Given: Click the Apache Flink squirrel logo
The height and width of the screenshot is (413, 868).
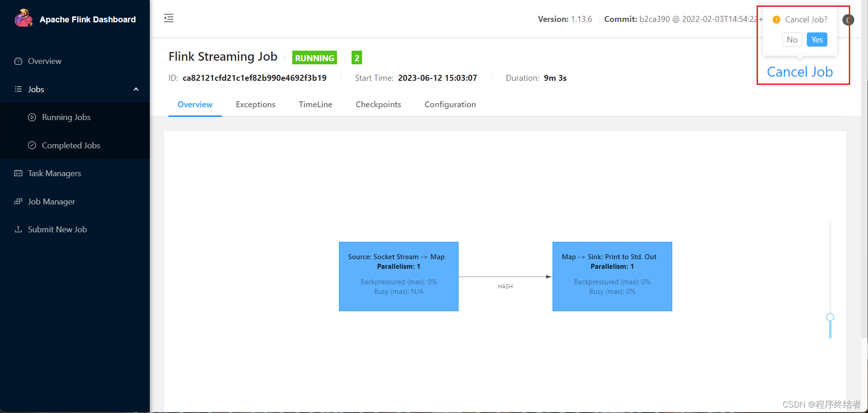Looking at the screenshot, I should [23, 18].
